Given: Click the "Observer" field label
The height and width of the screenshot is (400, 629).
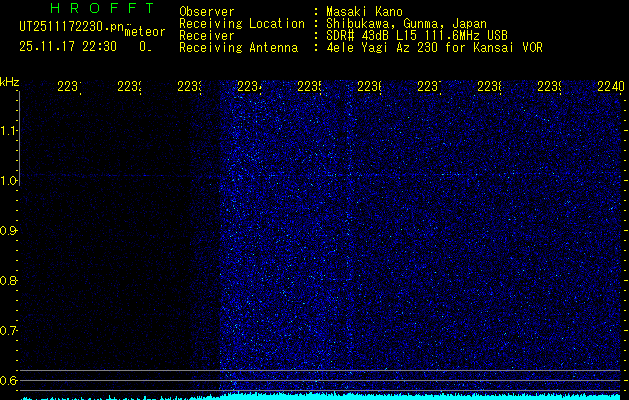Looking at the screenshot, I should pos(207,12).
